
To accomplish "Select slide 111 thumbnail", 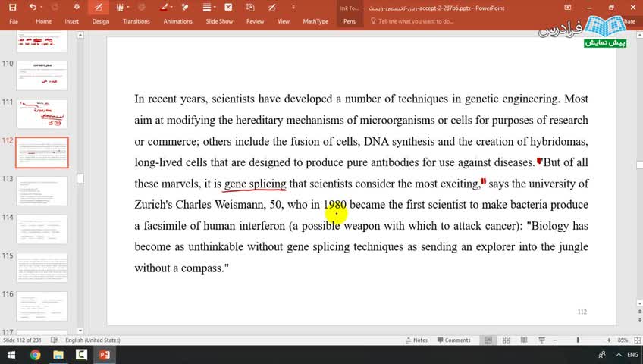I will click(x=42, y=114).
